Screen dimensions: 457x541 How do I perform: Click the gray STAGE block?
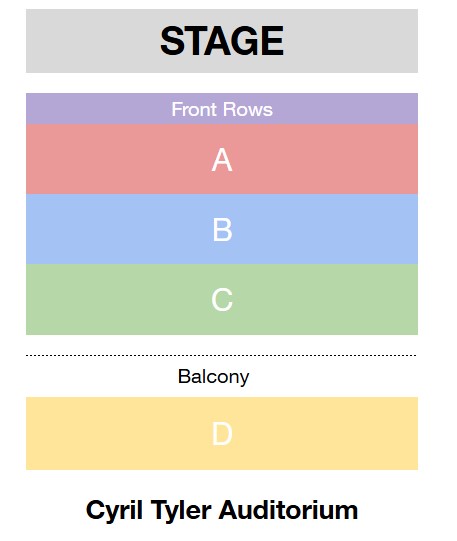tap(222, 41)
